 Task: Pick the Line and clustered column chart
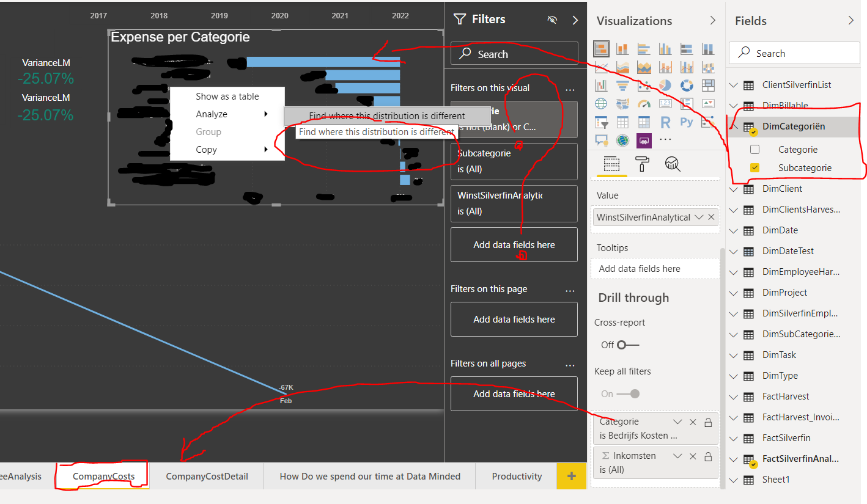(x=687, y=67)
